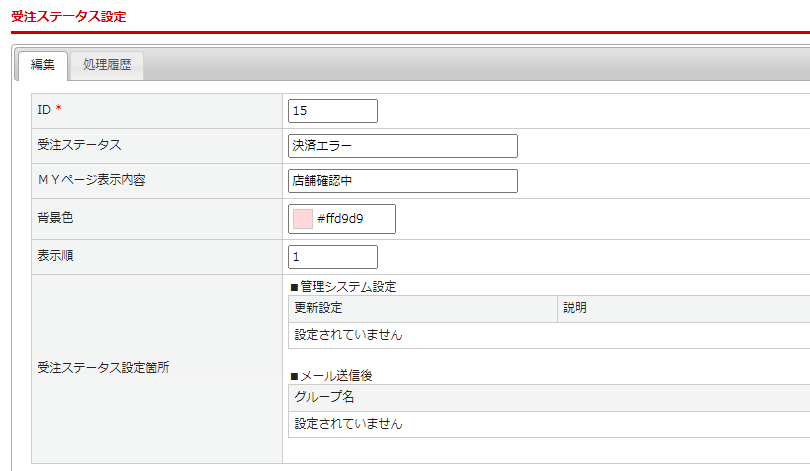Click the ID input field containing 15
Viewport: 810px width, 471px height.
click(x=332, y=111)
